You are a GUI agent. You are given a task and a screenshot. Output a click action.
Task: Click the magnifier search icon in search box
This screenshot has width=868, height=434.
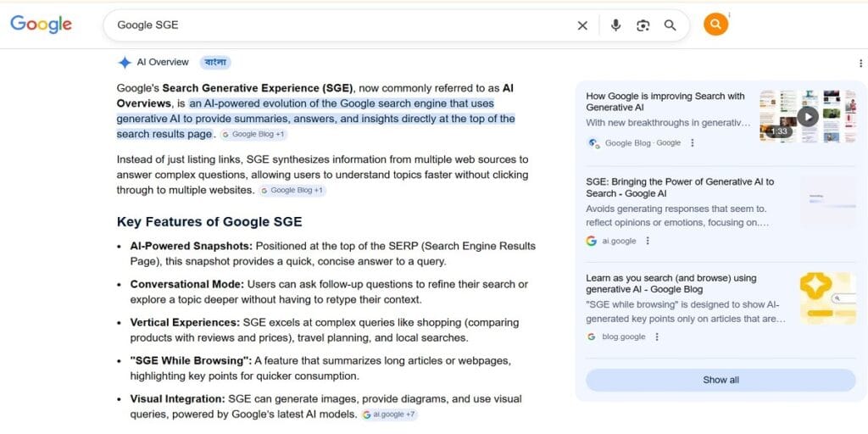pyautogui.click(x=670, y=25)
